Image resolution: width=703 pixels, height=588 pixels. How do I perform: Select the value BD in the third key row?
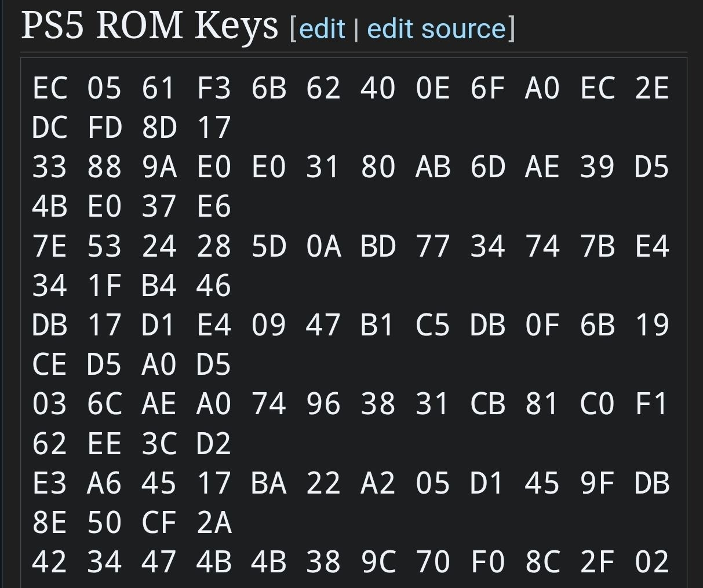[378, 247]
